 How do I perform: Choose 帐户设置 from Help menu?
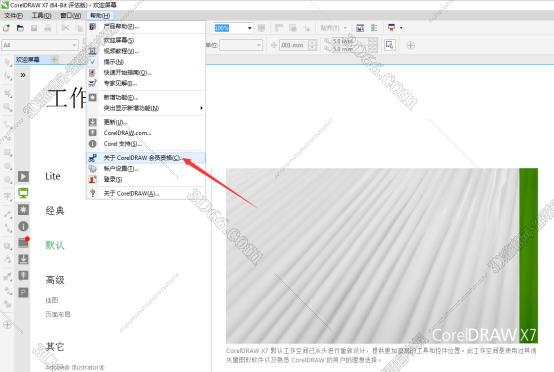pyautogui.click(x=146, y=169)
